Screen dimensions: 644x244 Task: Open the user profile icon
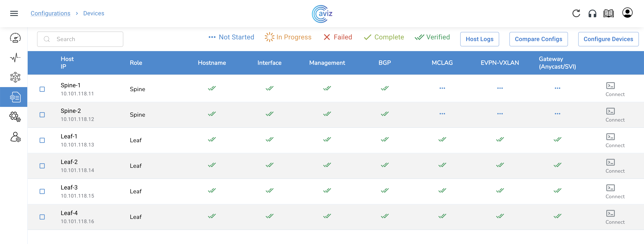[x=627, y=13]
